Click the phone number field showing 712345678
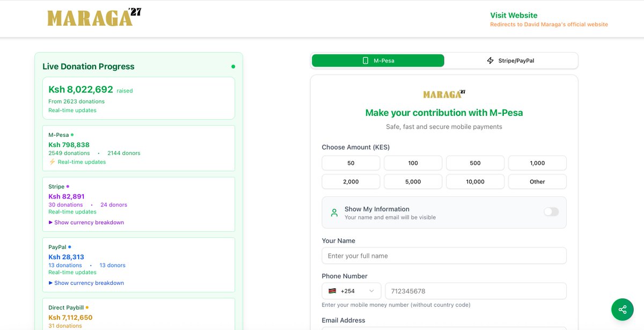Screen dimensions: 644x330 click(476, 291)
